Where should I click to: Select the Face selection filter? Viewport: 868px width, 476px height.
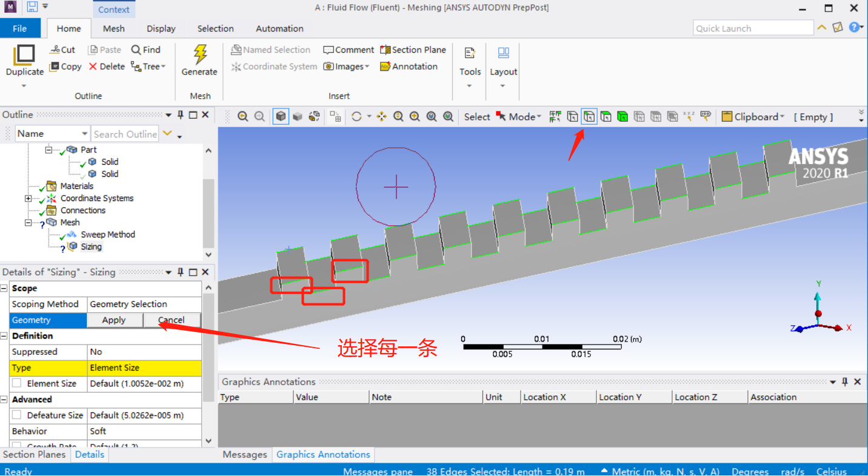point(606,117)
